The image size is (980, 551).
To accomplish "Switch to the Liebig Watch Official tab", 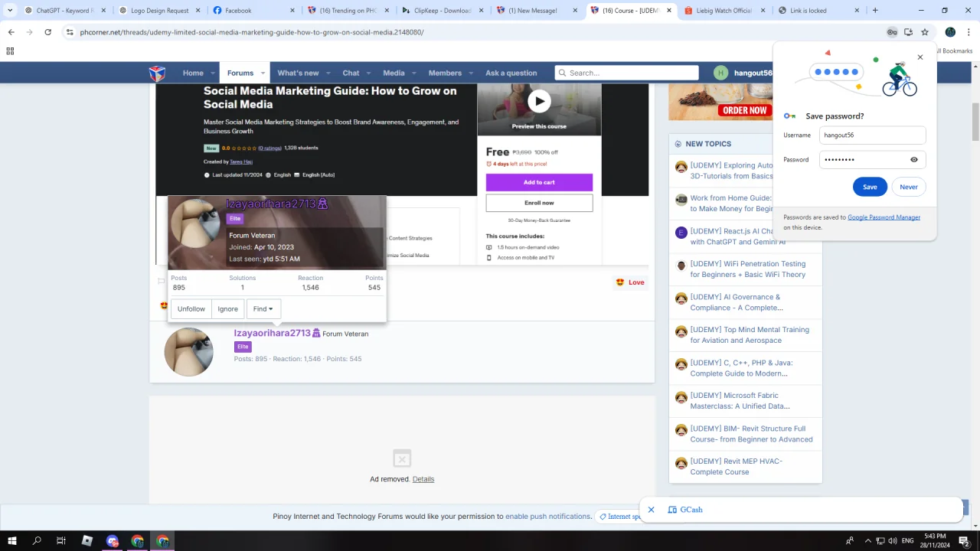I will point(724,11).
